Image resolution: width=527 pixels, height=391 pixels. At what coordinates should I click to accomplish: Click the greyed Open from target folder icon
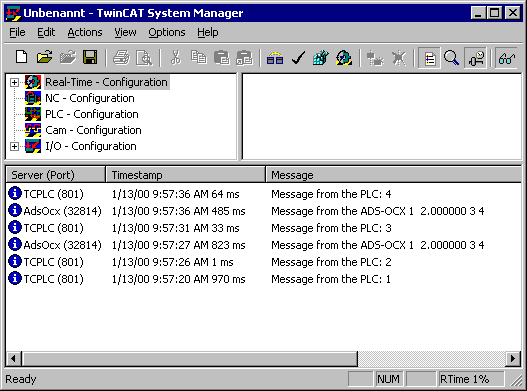coord(68,57)
